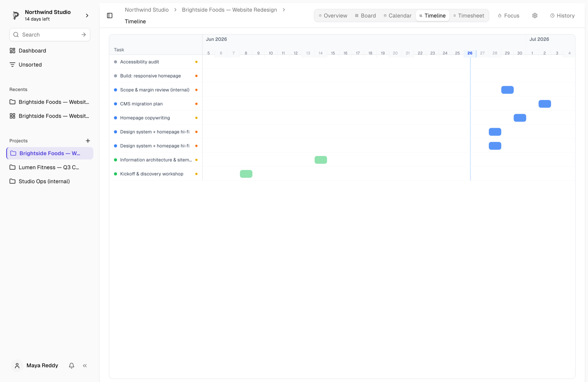Viewport: 588px width, 382px height.
Task: Open Unsorted in the sidebar
Action: pos(50,64)
